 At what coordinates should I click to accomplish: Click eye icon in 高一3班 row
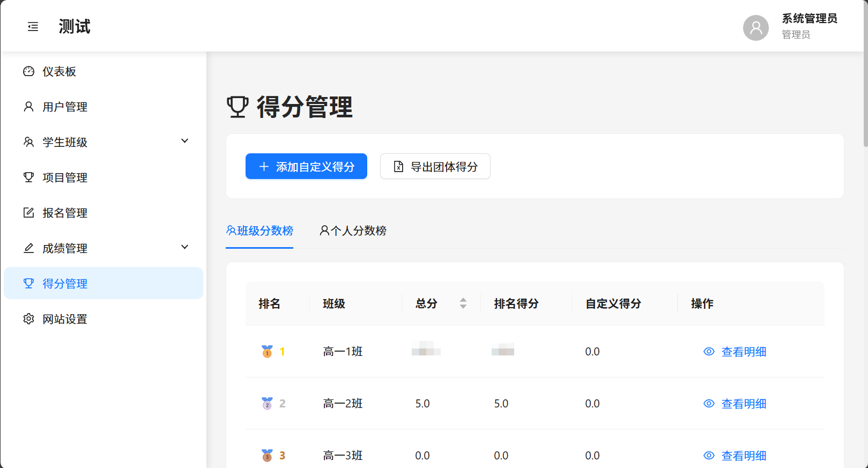pyautogui.click(x=709, y=456)
